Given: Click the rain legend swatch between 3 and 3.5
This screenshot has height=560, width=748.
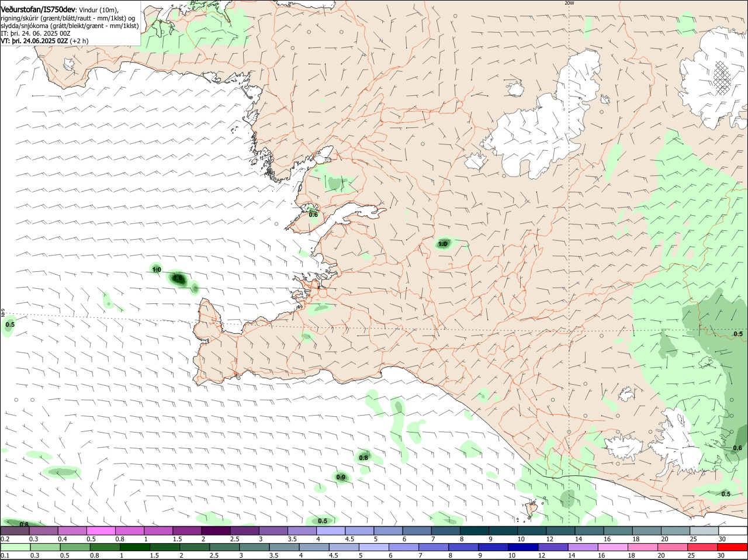Looking at the screenshot, I should coord(254,547).
